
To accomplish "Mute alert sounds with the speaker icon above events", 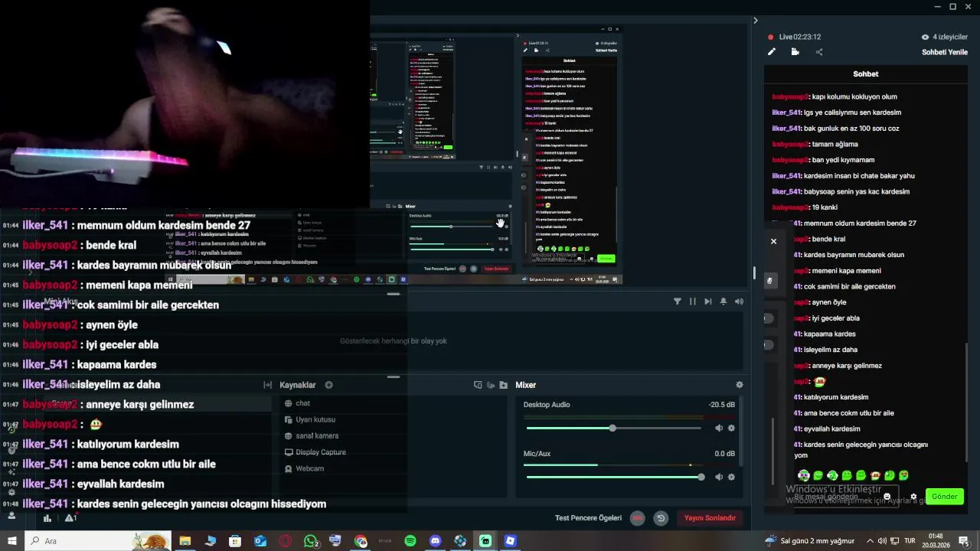I will tap(739, 302).
